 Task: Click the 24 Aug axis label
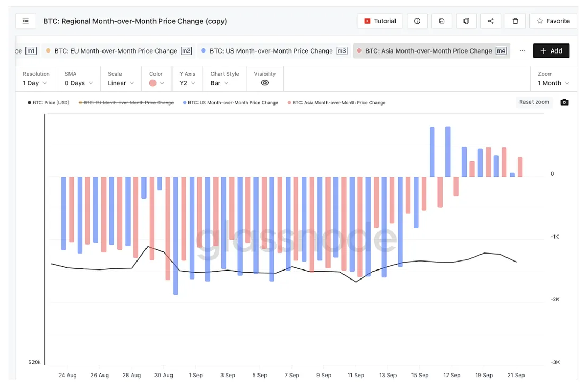pos(67,375)
